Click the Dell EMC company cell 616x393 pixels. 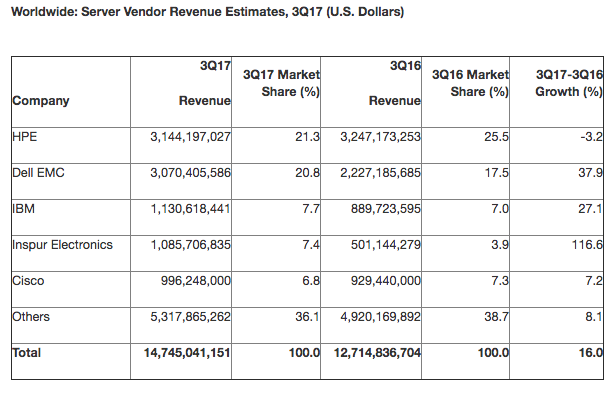(x=38, y=173)
